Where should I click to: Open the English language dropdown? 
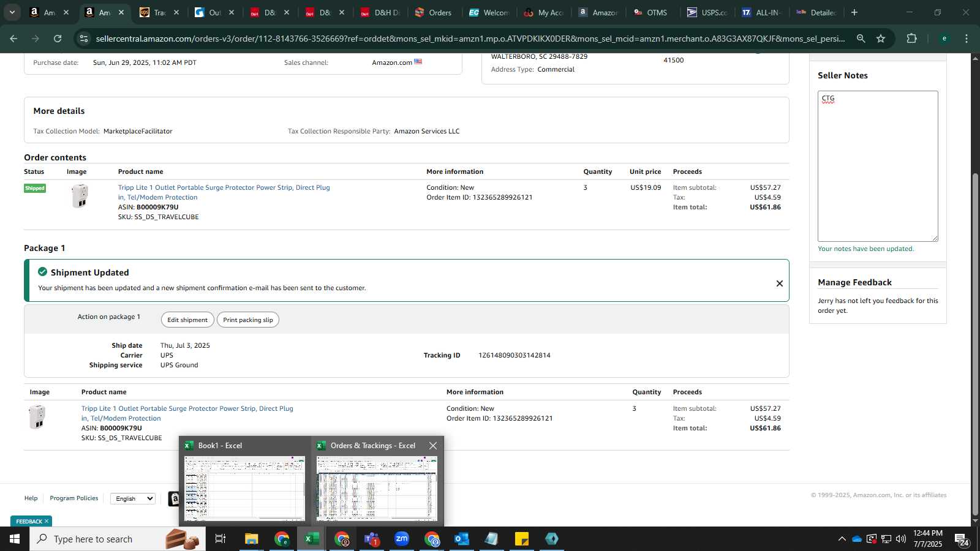[x=133, y=498]
